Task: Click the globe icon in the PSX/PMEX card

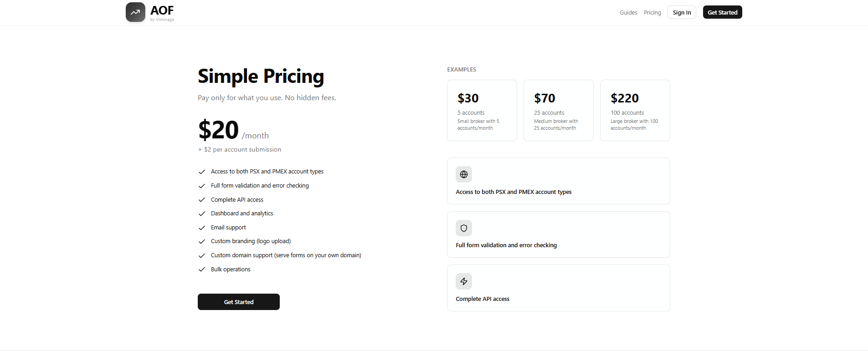Action: point(464,174)
